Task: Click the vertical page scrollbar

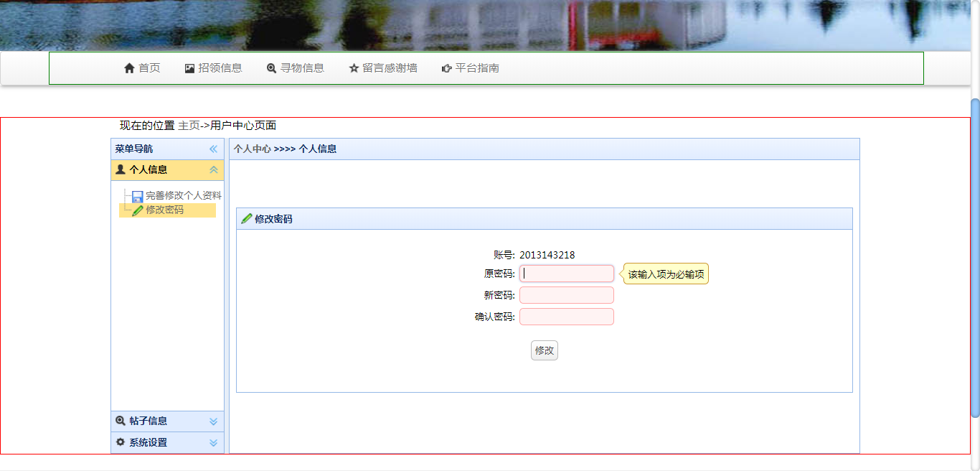Action: 975,257
